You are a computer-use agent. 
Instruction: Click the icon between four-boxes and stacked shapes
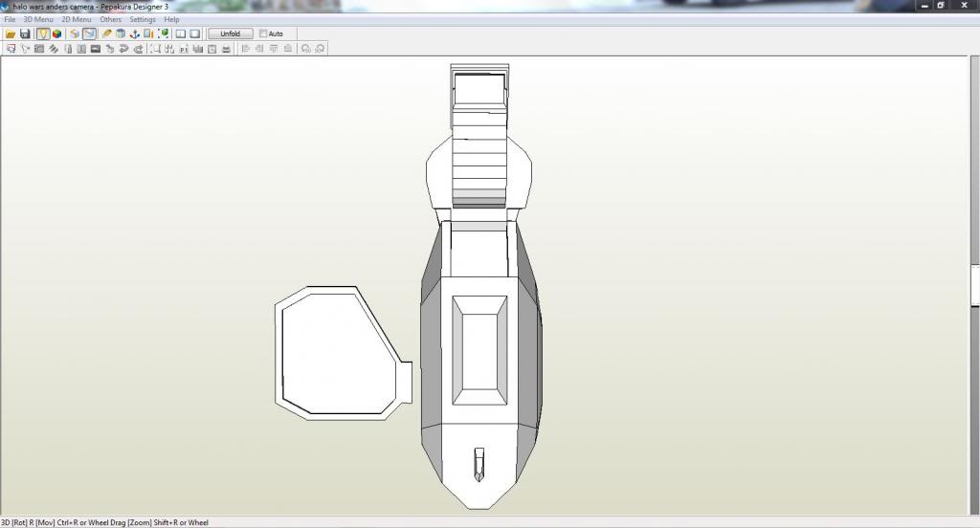click(x=184, y=49)
